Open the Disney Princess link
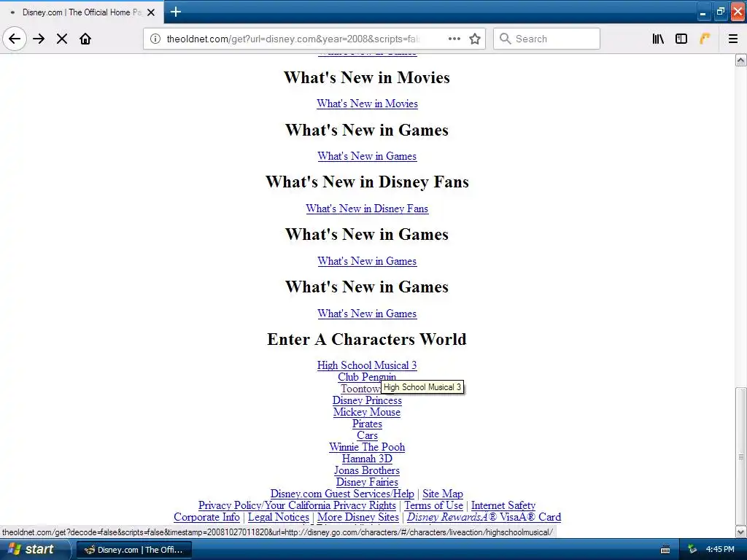The height and width of the screenshot is (560, 747). point(367,400)
